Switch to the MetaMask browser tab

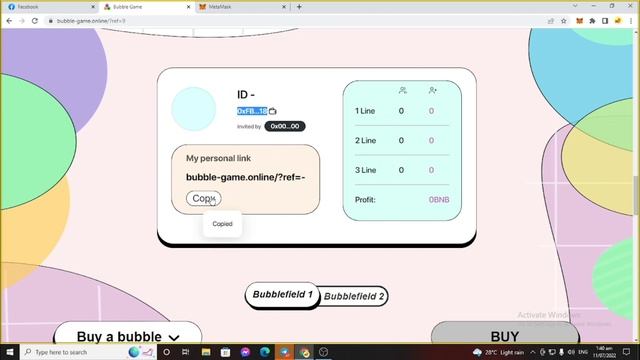click(242, 7)
